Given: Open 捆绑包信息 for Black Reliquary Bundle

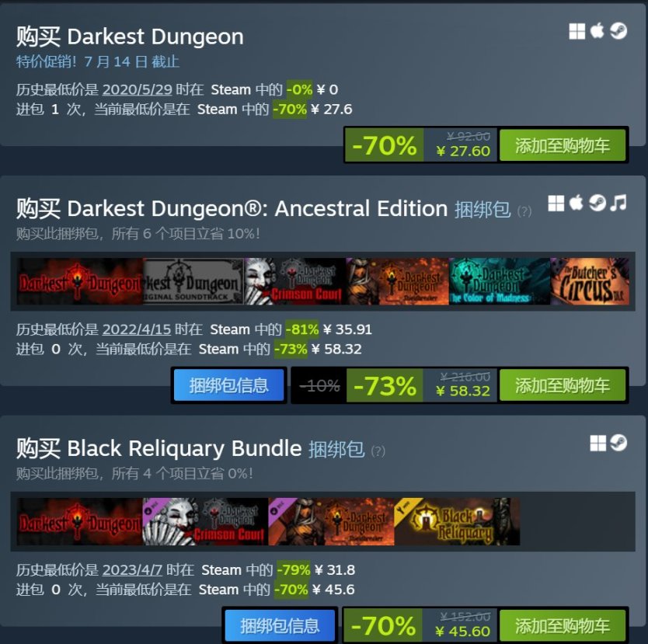Looking at the screenshot, I should click(280, 625).
